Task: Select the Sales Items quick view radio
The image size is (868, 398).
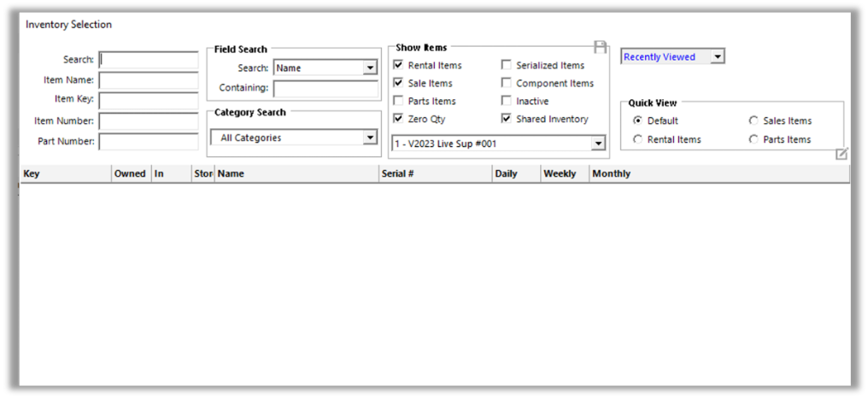Action: (754, 121)
